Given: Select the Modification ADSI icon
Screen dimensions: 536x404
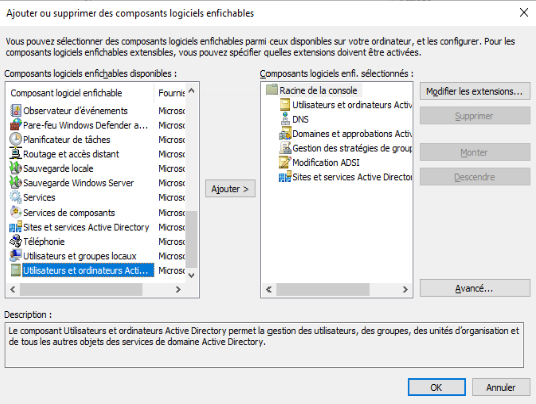Looking at the screenshot, I should pos(285,162).
